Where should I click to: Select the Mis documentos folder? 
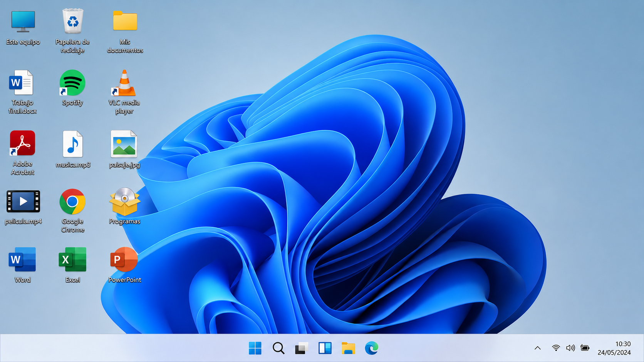point(125,32)
